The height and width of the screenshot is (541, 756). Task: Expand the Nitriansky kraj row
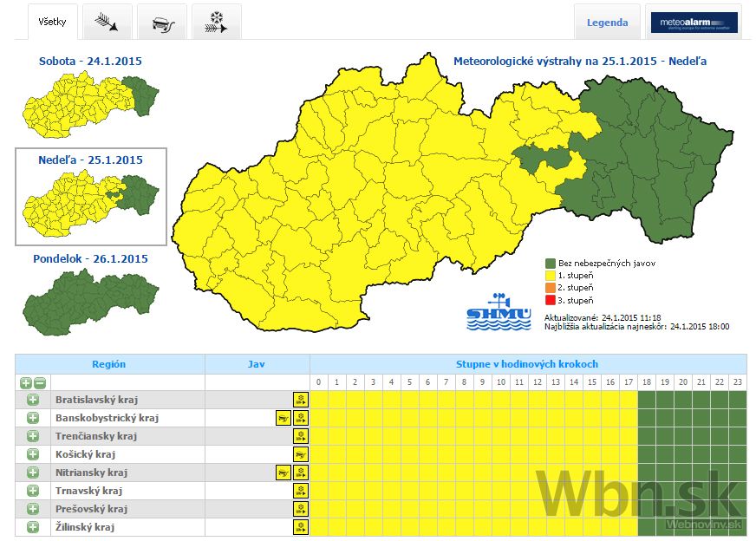[x=33, y=473]
